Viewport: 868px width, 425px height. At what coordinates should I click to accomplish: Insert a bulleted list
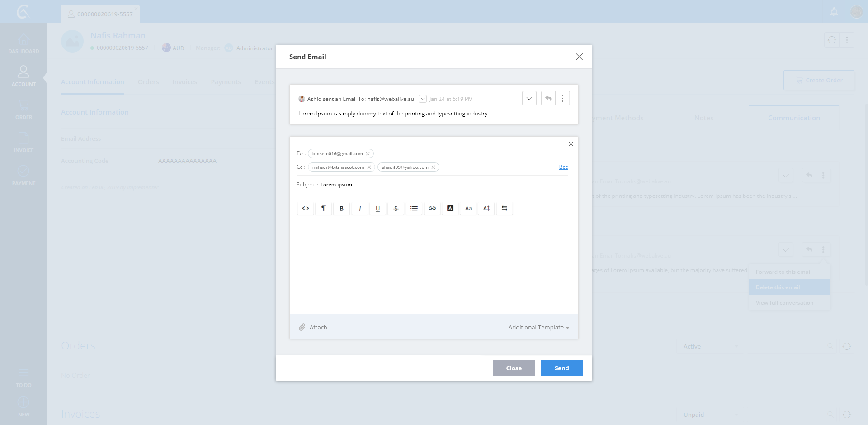click(x=414, y=209)
